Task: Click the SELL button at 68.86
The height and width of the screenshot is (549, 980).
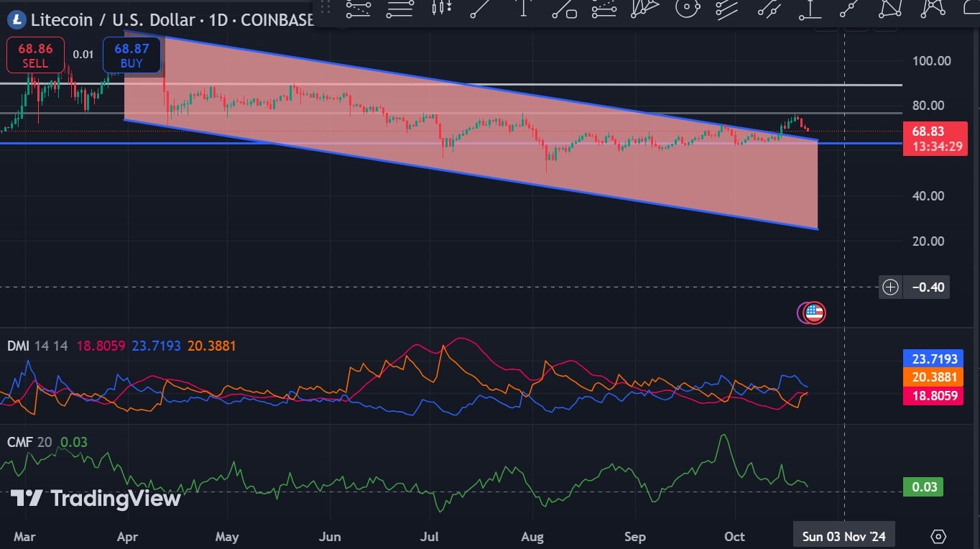Action: coord(35,55)
